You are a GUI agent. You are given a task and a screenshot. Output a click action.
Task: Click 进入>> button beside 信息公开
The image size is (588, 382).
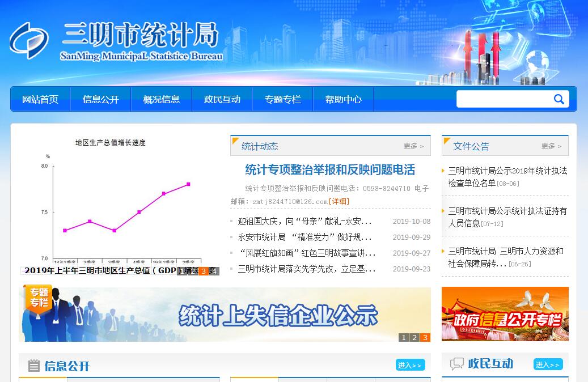click(410, 365)
